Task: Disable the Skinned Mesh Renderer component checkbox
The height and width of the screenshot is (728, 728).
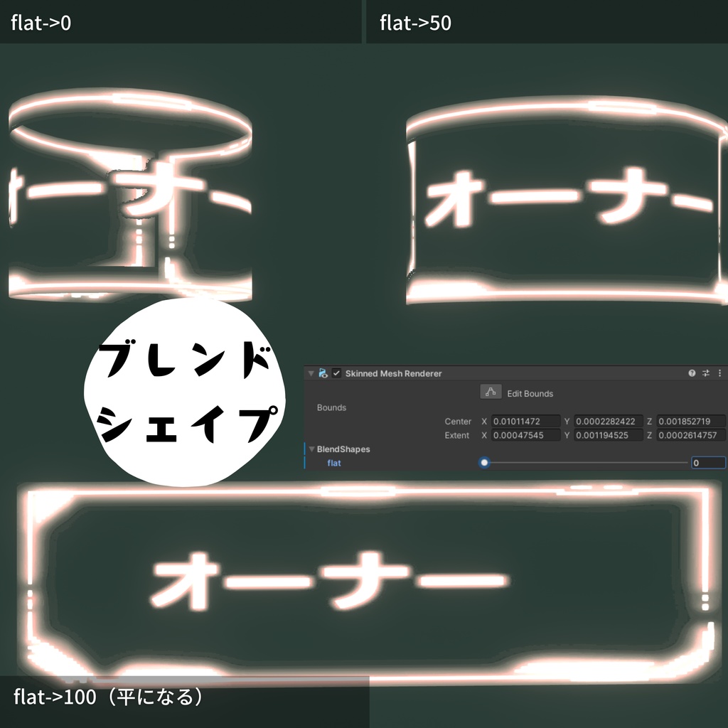Action: point(337,373)
